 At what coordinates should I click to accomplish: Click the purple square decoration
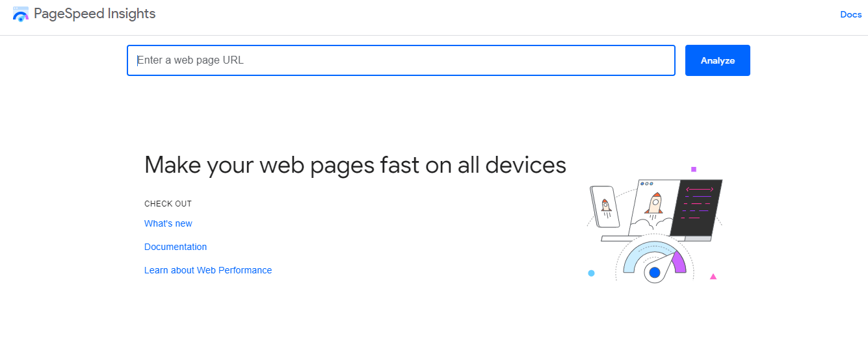(x=694, y=169)
